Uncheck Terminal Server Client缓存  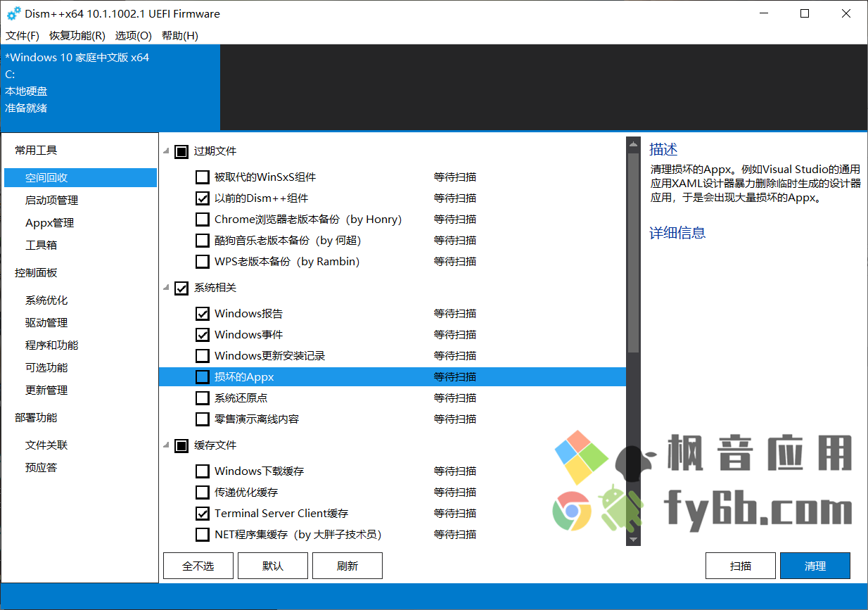tap(203, 514)
